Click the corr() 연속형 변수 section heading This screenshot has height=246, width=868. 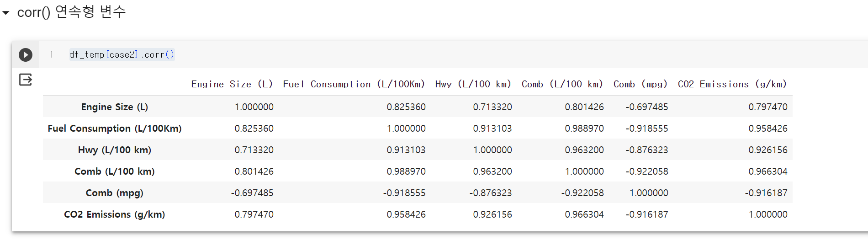point(71,12)
